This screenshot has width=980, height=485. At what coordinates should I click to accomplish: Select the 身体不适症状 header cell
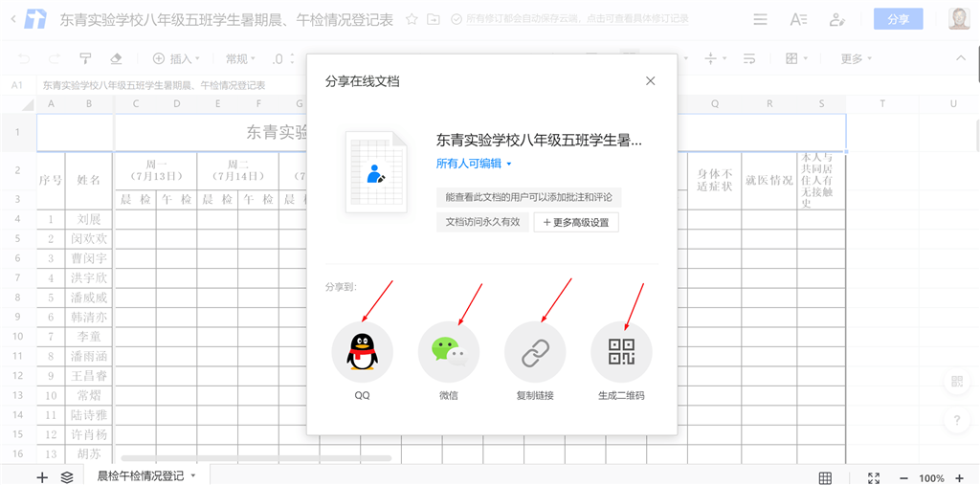[x=715, y=181]
